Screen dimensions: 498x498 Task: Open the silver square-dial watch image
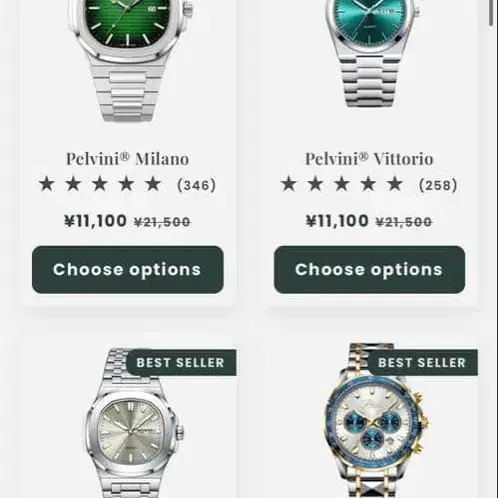tap(133, 430)
